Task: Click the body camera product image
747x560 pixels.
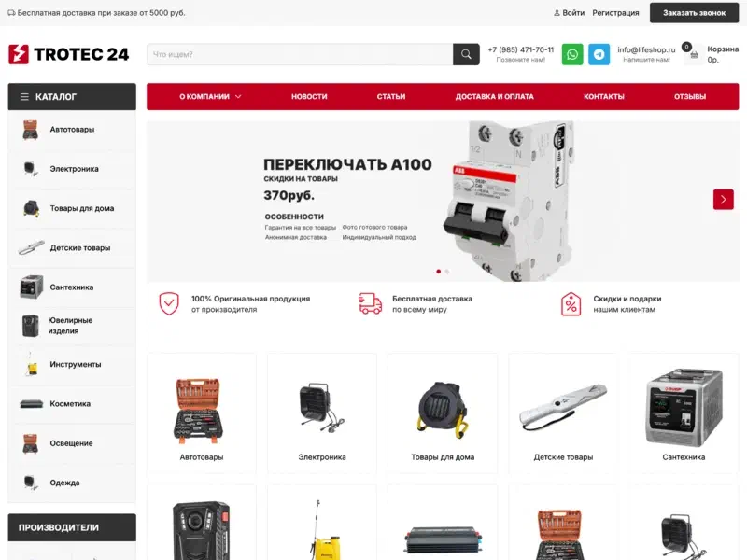Action: pyautogui.click(x=201, y=530)
